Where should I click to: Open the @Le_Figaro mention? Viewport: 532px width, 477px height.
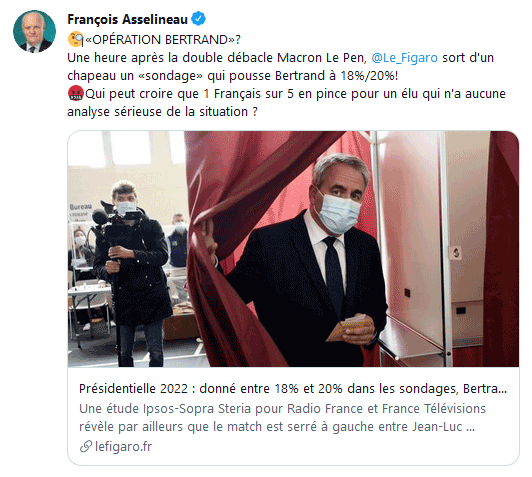[x=404, y=58]
